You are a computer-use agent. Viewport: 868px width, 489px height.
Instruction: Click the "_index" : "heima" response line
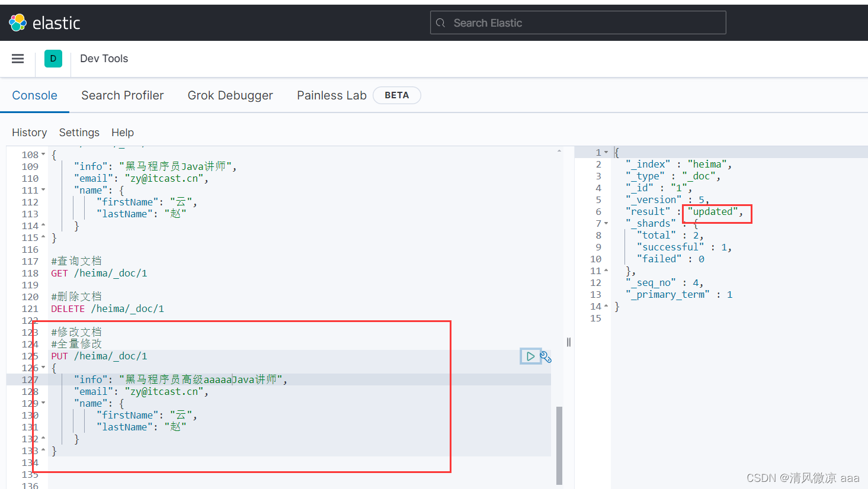point(679,164)
